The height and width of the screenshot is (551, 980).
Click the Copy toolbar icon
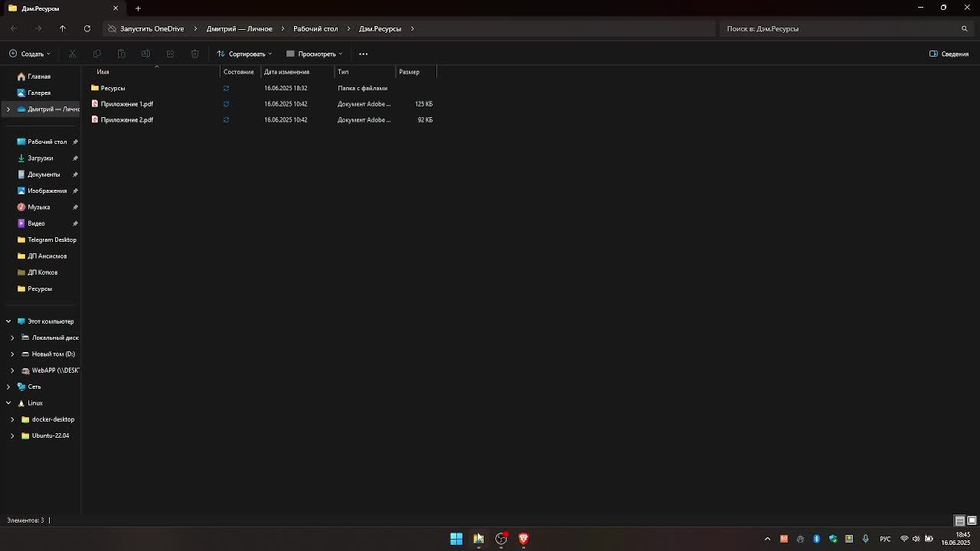coord(96,54)
